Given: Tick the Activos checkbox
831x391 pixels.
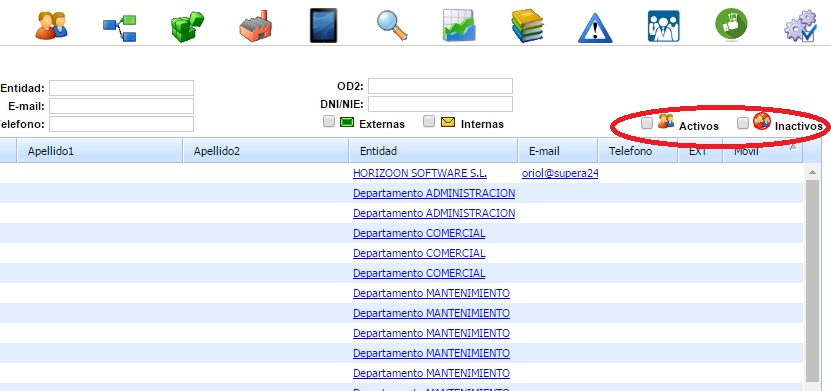Looking at the screenshot, I should [647, 123].
